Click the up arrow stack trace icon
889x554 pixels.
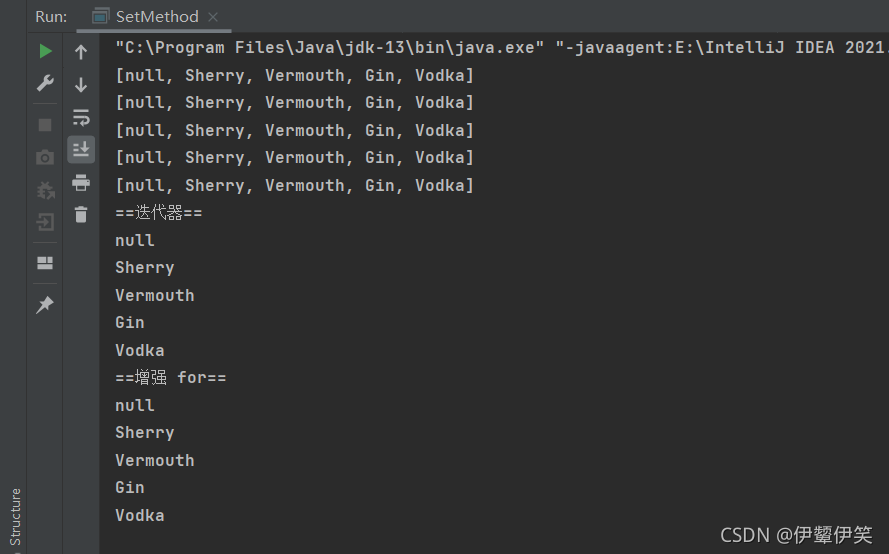pos(81,52)
